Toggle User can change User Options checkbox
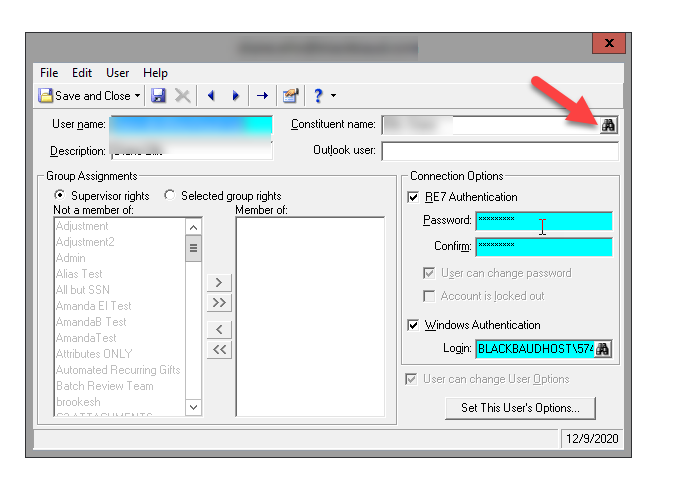689x484 pixels. (411, 379)
